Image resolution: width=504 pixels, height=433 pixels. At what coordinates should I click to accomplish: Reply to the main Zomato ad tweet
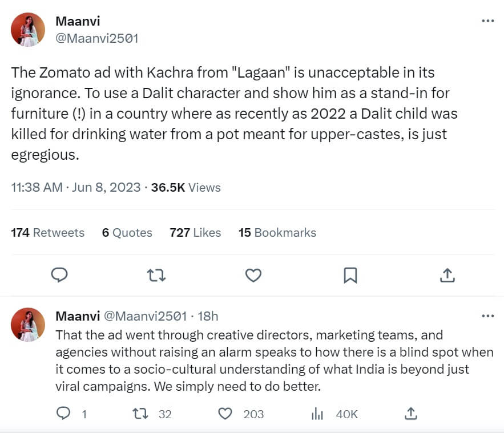click(x=59, y=276)
